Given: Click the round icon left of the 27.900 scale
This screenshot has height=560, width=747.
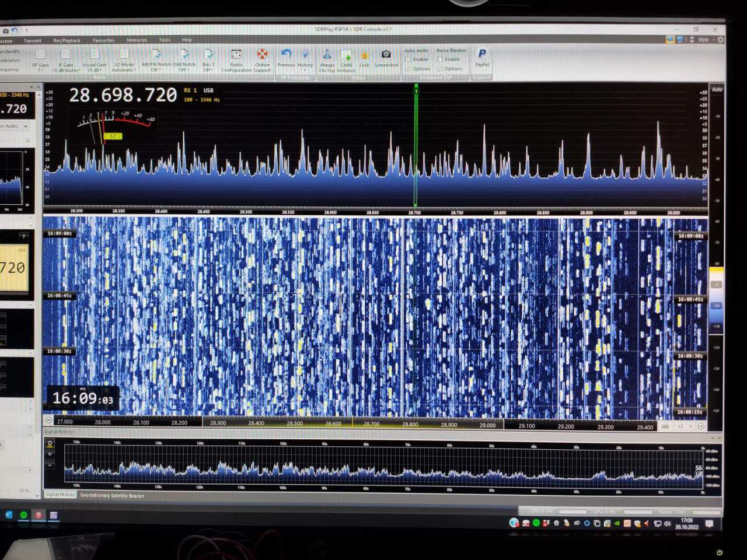Looking at the screenshot, I should (48, 420).
